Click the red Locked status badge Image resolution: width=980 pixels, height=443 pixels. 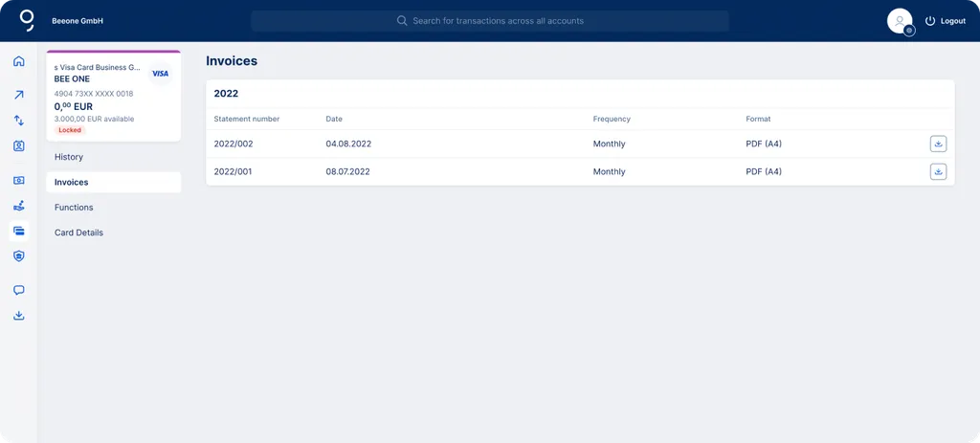coord(70,130)
